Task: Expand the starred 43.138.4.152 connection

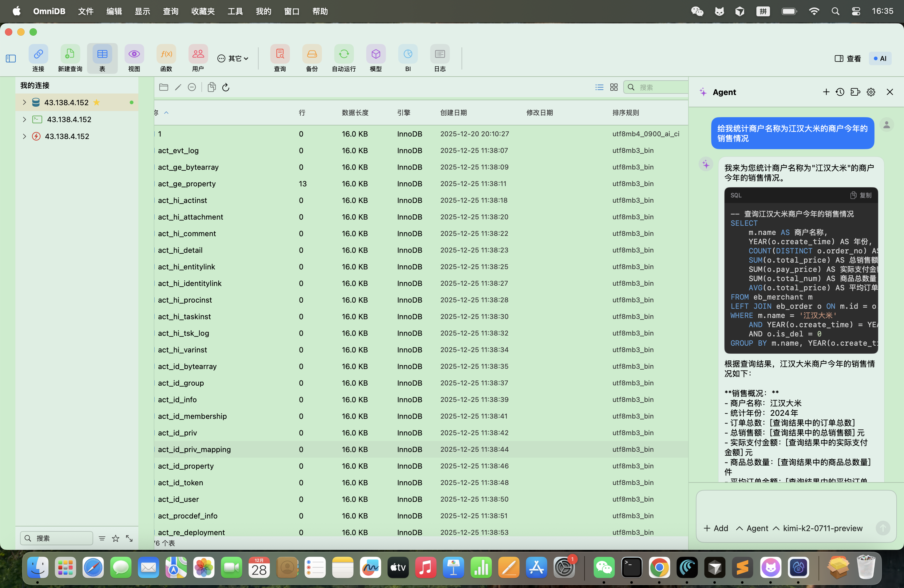Action: (24, 102)
